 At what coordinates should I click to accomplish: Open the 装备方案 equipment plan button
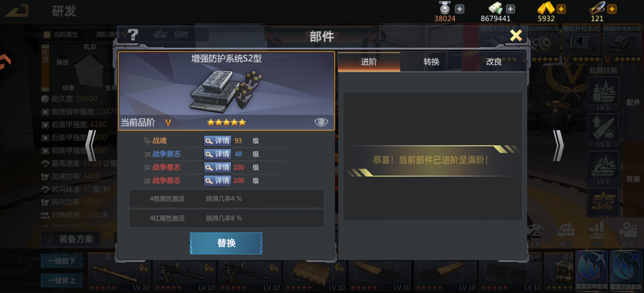[70, 239]
